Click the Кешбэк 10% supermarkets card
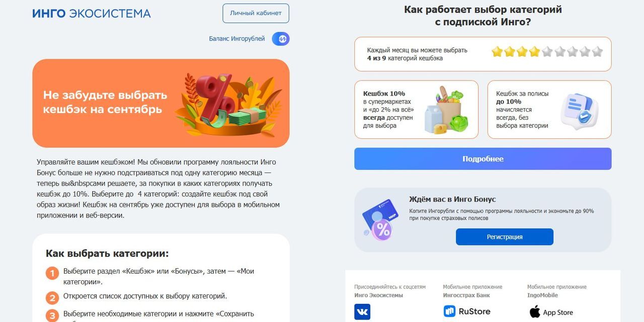Screen dimensions: 644x322 [417, 110]
